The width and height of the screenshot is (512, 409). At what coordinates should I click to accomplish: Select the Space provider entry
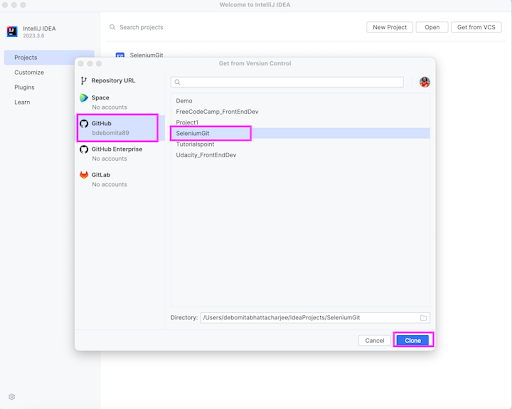click(x=120, y=102)
